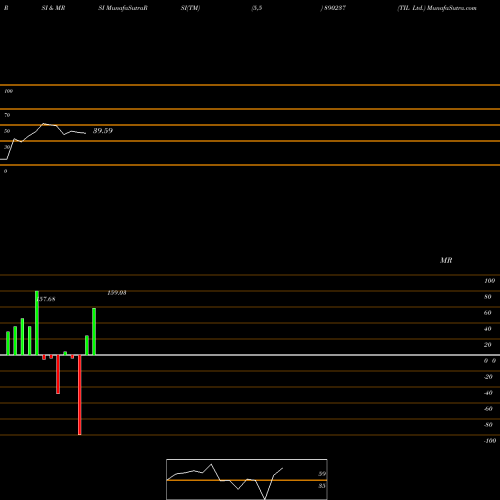Click the RSI axis label 50
500x500 pixels.
[x=7, y=131]
